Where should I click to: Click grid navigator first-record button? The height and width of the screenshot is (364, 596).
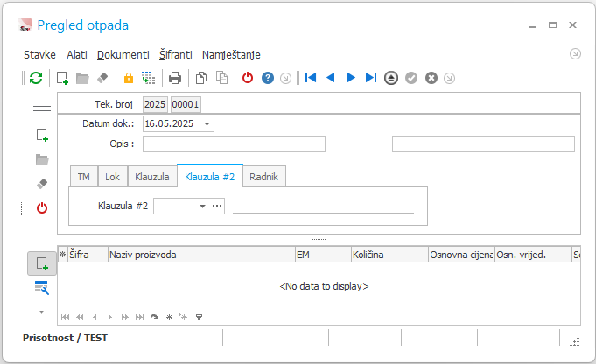pyautogui.click(x=65, y=317)
